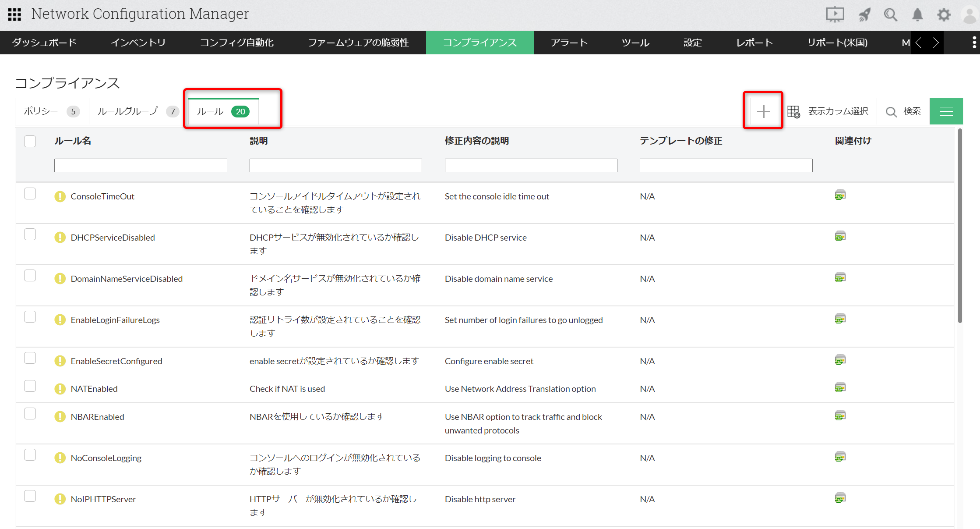980x529 pixels.
Task: Click the rocket quick-launch icon
Action: point(864,14)
